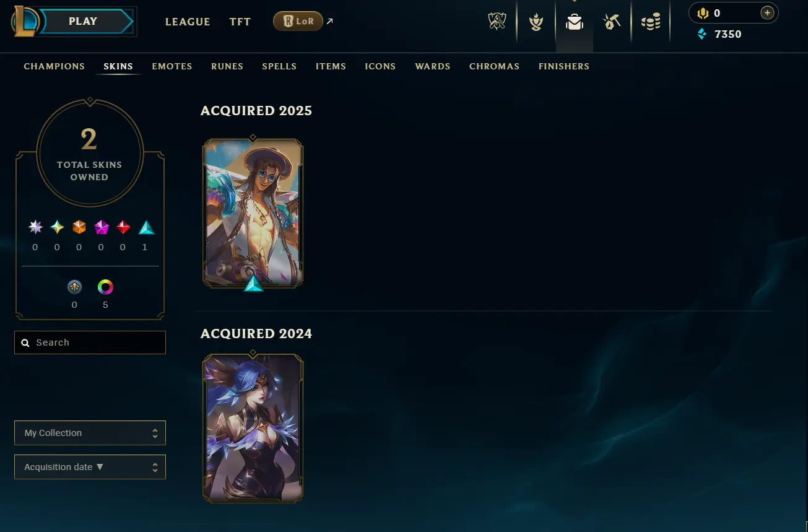Switch to the Champions tab

[54, 66]
